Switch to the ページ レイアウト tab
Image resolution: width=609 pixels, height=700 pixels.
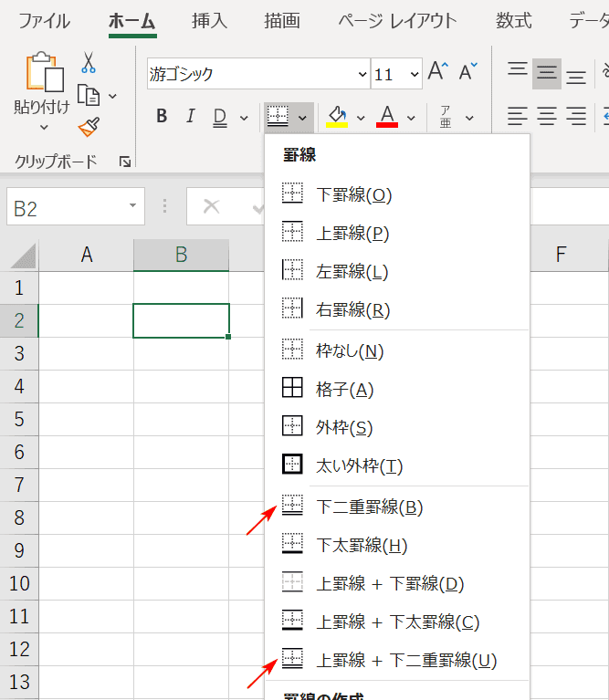point(397,21)
